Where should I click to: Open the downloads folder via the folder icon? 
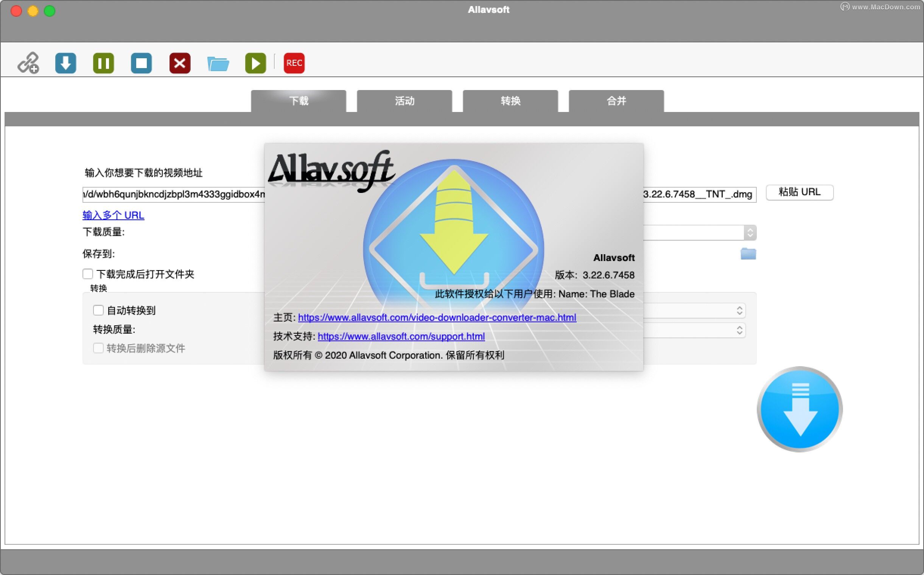[x=218, y=63]
